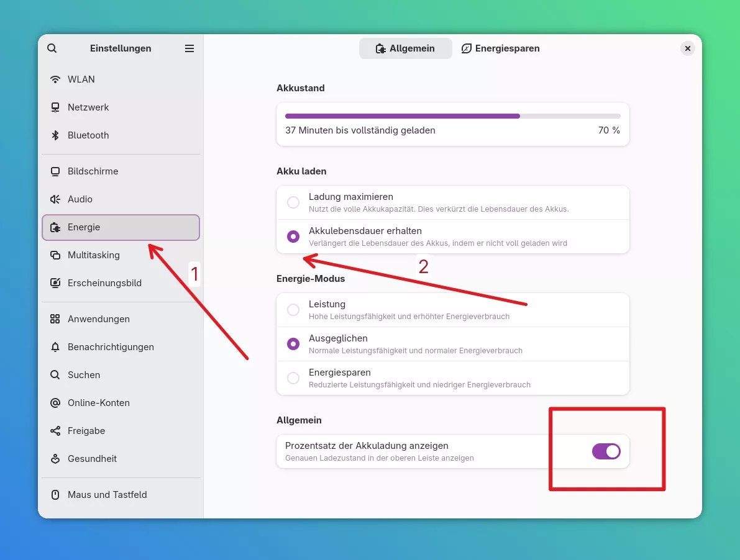
Task: Click the search icon in the sidebar header
Action: (52, 48)
